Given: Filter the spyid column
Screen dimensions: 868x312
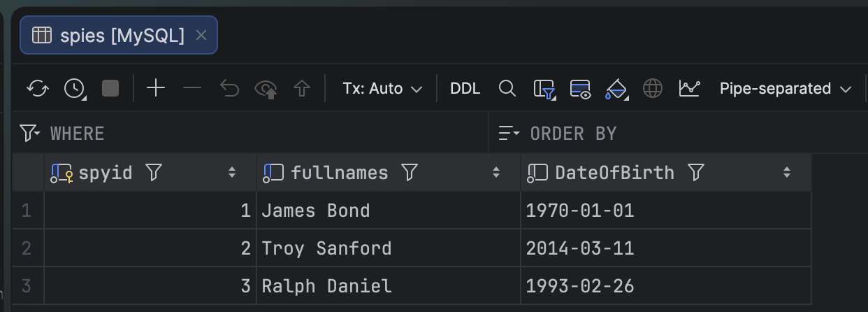Looking at the screenshot, I should pyautogui.click(x=154, y=173).
